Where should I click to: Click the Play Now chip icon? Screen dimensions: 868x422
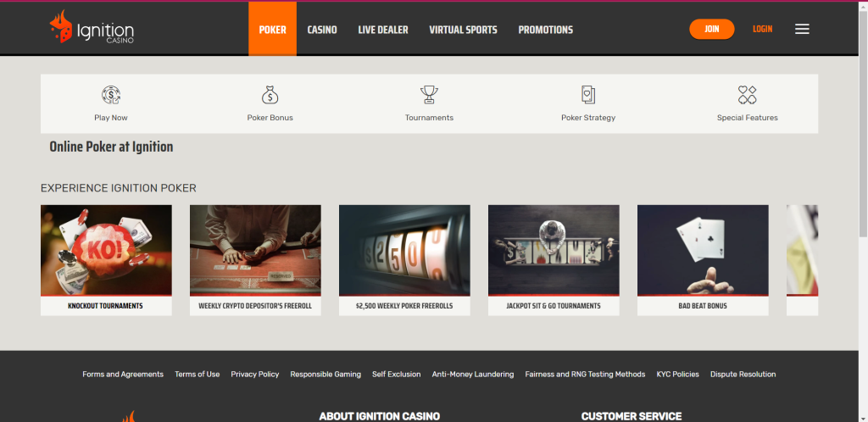tap(111, 95)
